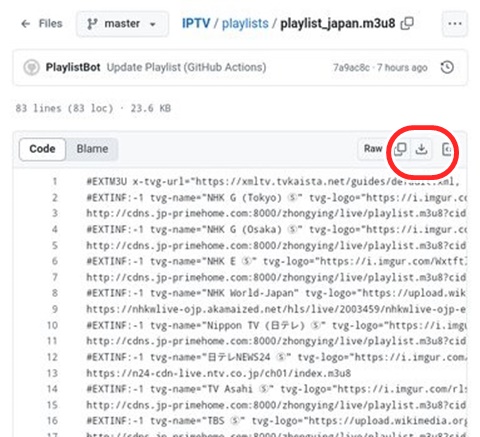Click the akamaized.net URL on line 9
The image size is (480, 437).
(276, 309)
